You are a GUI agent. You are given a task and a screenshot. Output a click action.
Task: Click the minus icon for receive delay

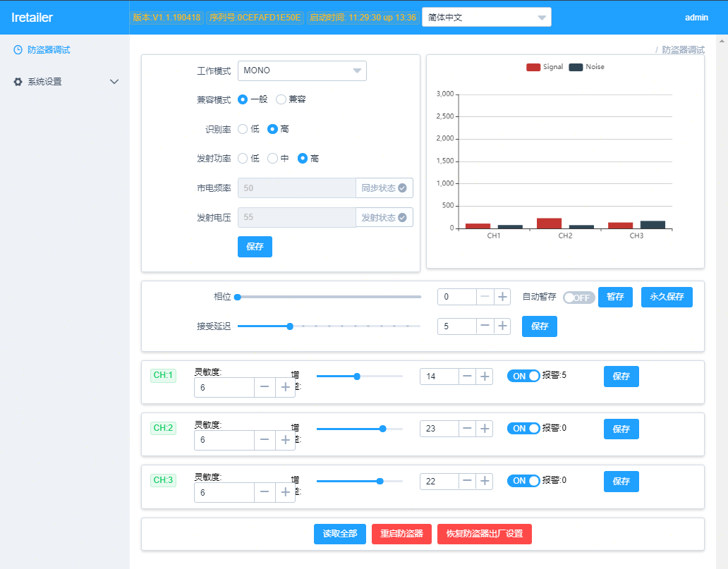coord(485,326)
